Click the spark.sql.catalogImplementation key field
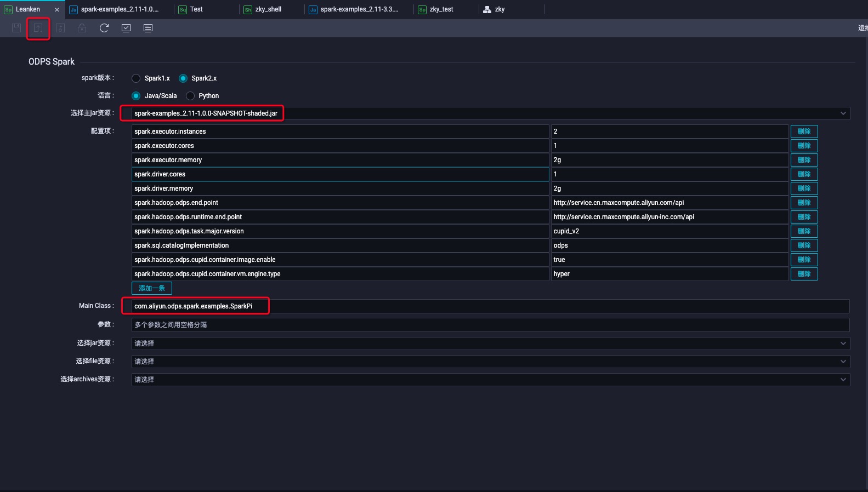868x492 pixels. click(x=341, y=245)
